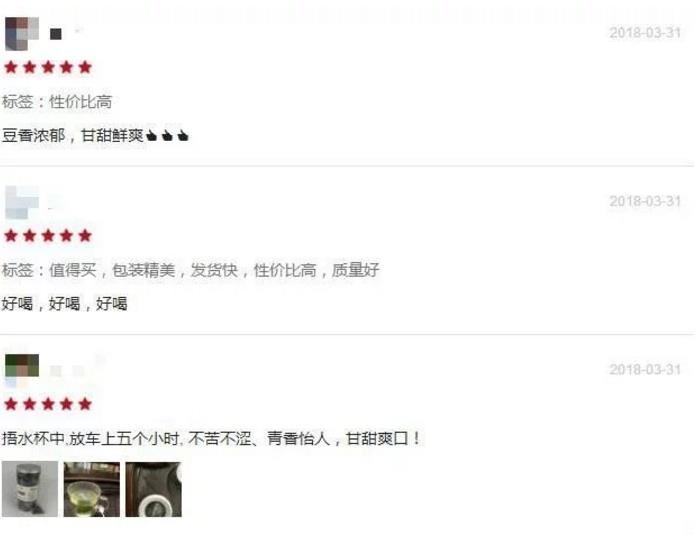Viewport: 699px width, 541px height.
Task: Open the tea jar photo thumbnail
Action: (x=30, y=489)
